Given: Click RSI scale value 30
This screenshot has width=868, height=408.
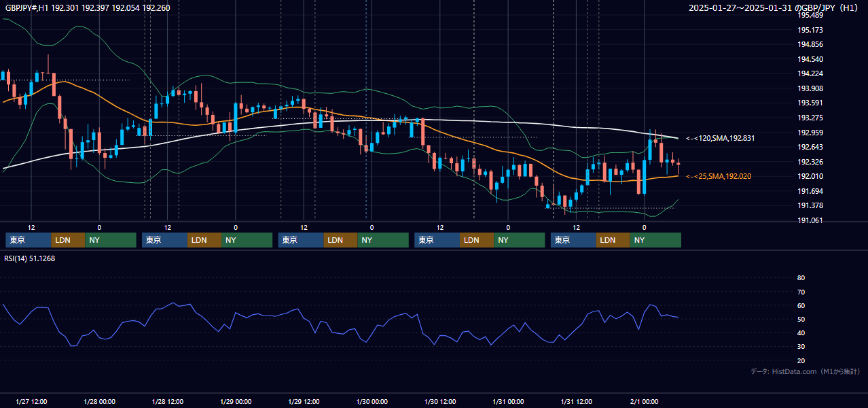Looking at the screenshot, I should (801, 347).
